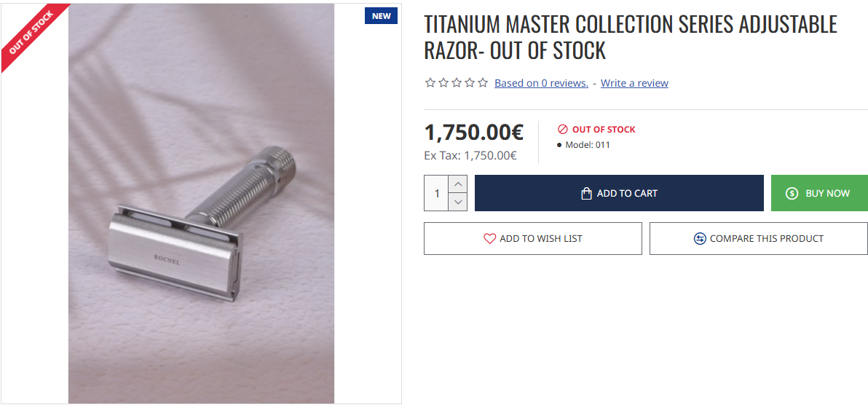
Task: Click the dollar coin icon on Buy Now
Action: [x=792, y=194]
